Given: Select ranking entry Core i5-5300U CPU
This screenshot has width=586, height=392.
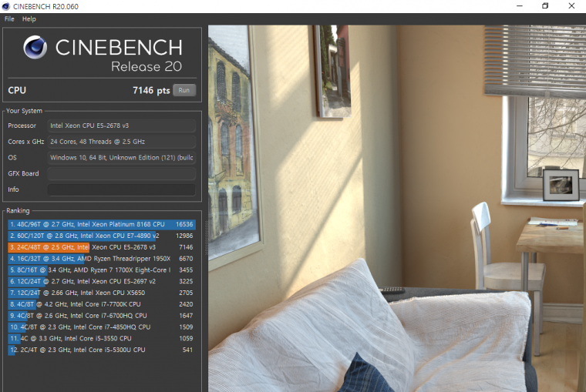Looking at the screenshot, I should (101, 350).
